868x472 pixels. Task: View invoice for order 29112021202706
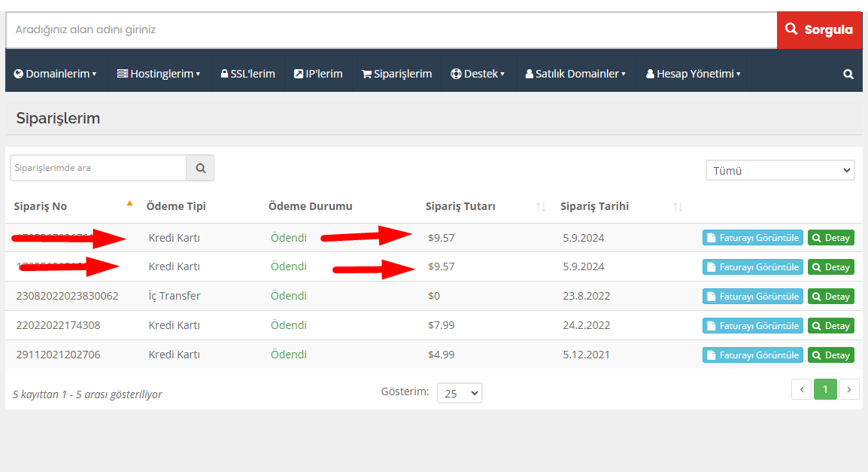point(753,355)
